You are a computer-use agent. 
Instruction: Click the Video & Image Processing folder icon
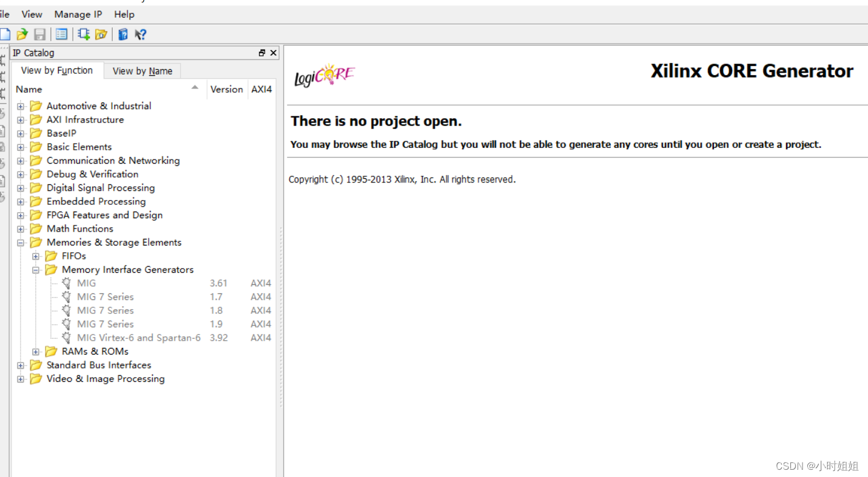tap(36, 379)
